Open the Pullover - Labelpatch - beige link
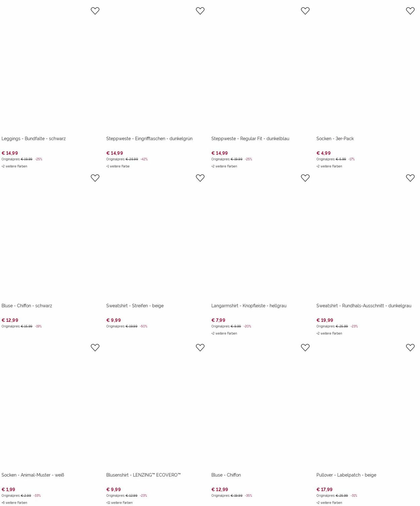Screen dimensions: 420x506 346,475
